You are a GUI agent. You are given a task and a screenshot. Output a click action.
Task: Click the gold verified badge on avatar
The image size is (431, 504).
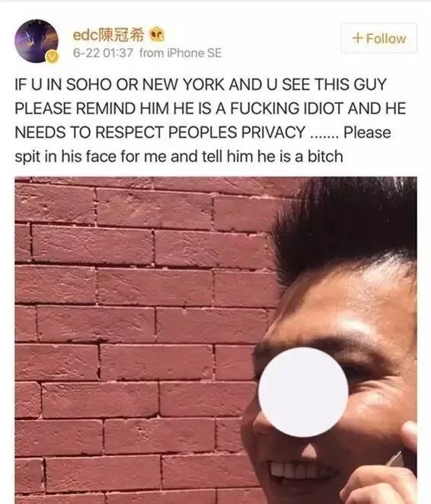coord(53,57)
